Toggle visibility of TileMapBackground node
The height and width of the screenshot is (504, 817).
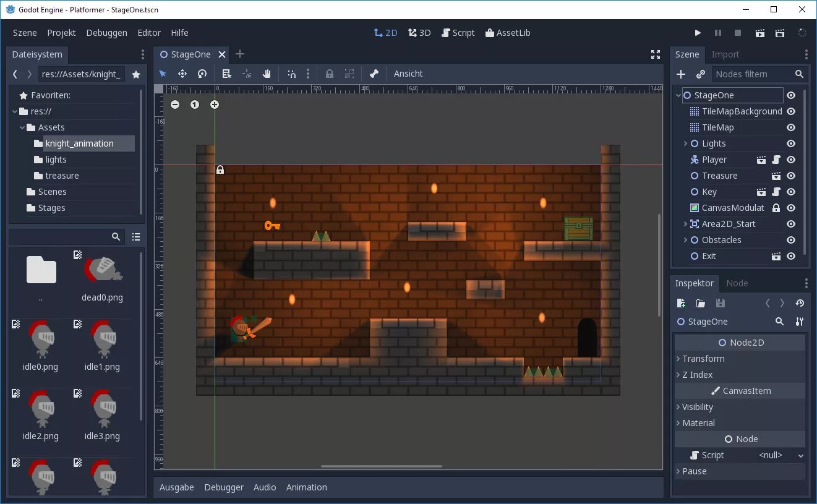(x=790, y=111)
